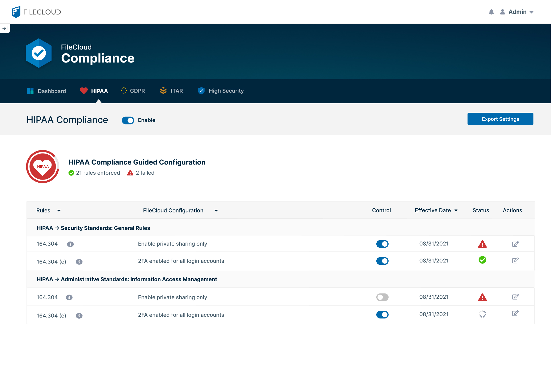The width and height of the screenshot is (551, 392).
Task: Switch to the Dashboard tab
Action: (x=46, y=91)
